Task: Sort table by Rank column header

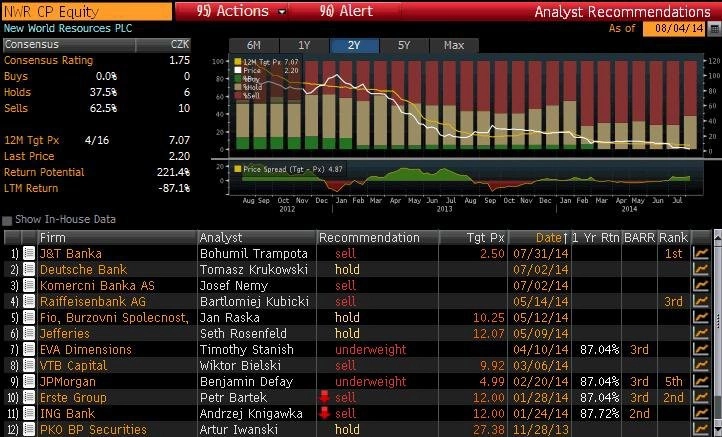Action: pos(673,238)
